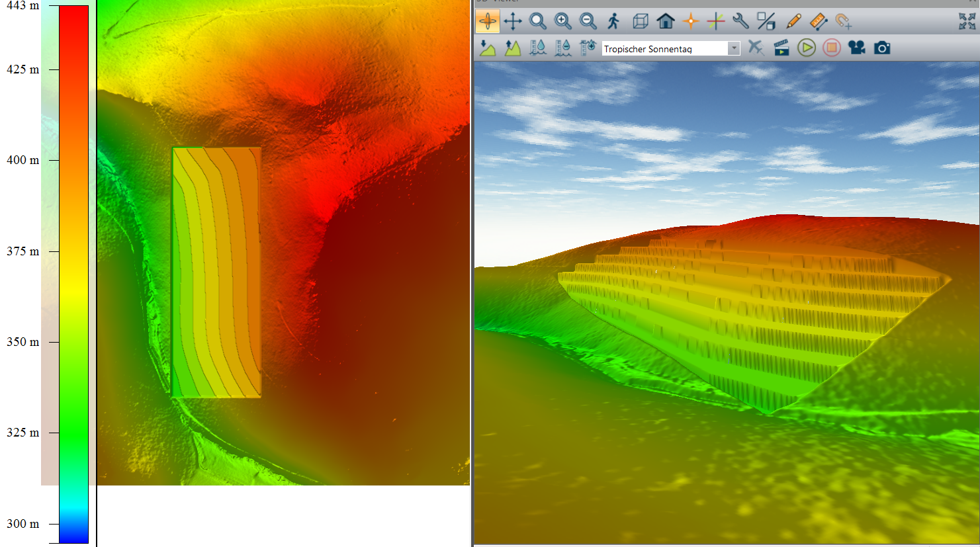The image size is (980, 547).
Task: Click the 375 m legend label
Action: pyautogui.click(x=22, y=251)
